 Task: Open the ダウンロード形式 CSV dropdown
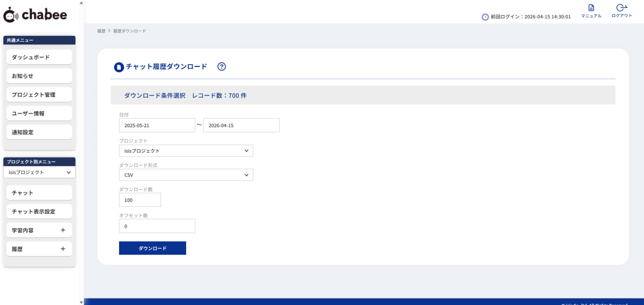coord(186,175)
